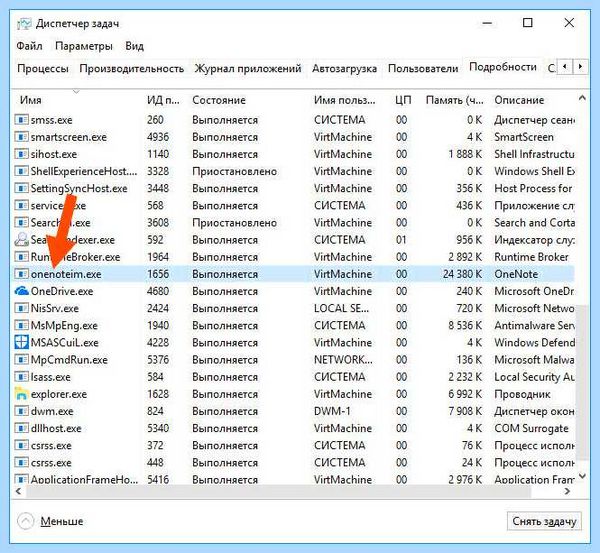Switch to the Автозагрузка tab
600x553 pixels.
coord(344,69)
